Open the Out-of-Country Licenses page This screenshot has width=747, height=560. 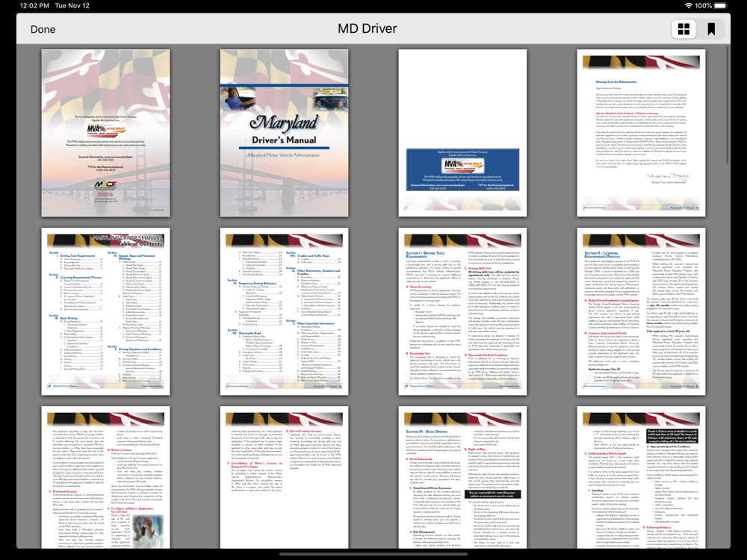(284, 478)
